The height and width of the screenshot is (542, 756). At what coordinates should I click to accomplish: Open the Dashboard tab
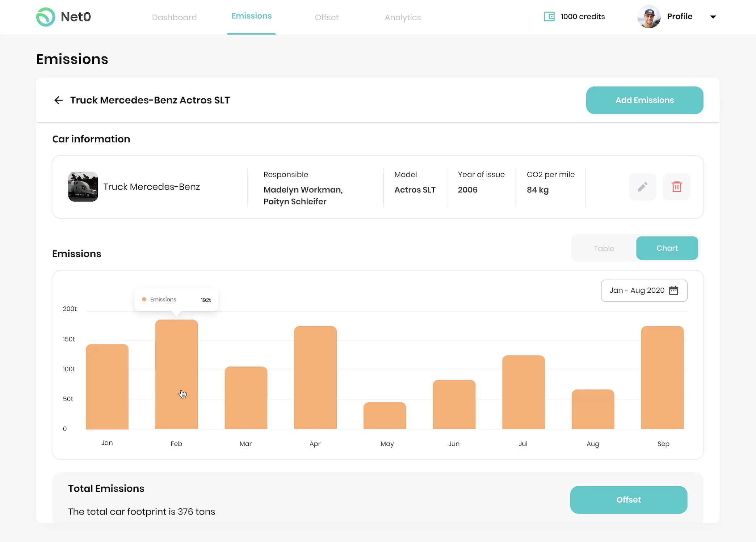click(174, 17)
